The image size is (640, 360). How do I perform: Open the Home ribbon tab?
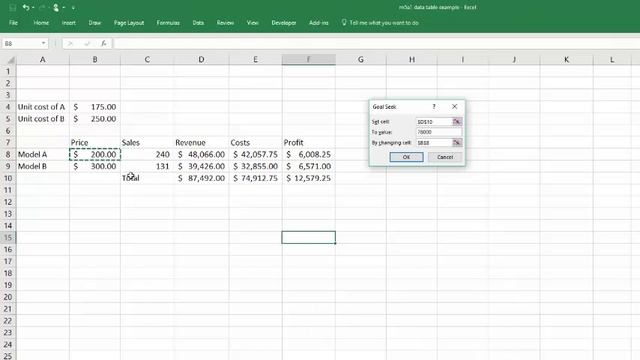tap(41, 23)
